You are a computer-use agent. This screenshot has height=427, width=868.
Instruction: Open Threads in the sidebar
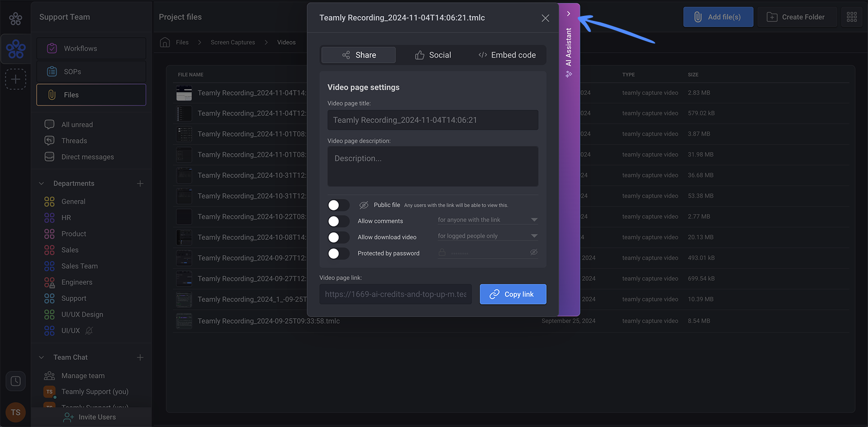coord(74,141)
